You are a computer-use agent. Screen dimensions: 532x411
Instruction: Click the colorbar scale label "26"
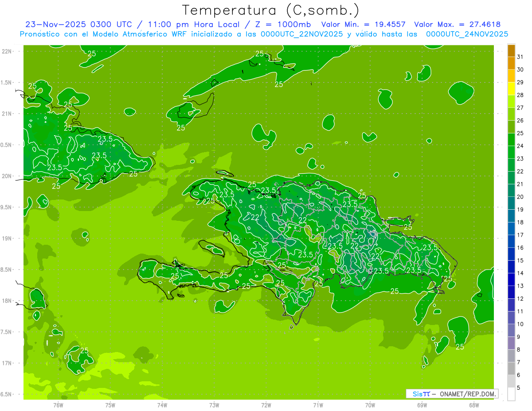point(520,121)
